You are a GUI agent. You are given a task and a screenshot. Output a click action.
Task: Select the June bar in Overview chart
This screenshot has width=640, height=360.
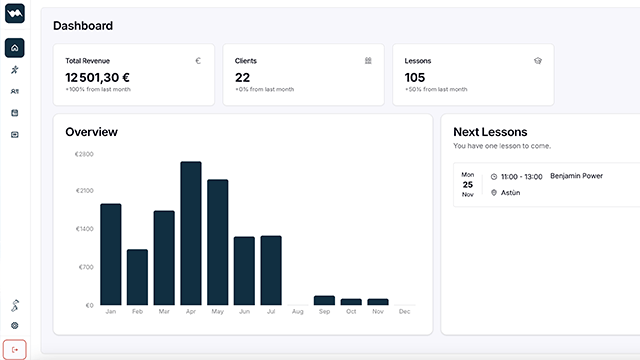point(244,271)
